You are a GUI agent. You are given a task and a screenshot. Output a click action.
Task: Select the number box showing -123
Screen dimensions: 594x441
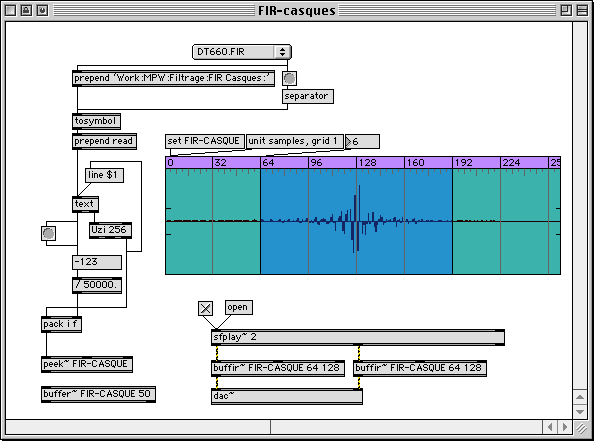97,262
